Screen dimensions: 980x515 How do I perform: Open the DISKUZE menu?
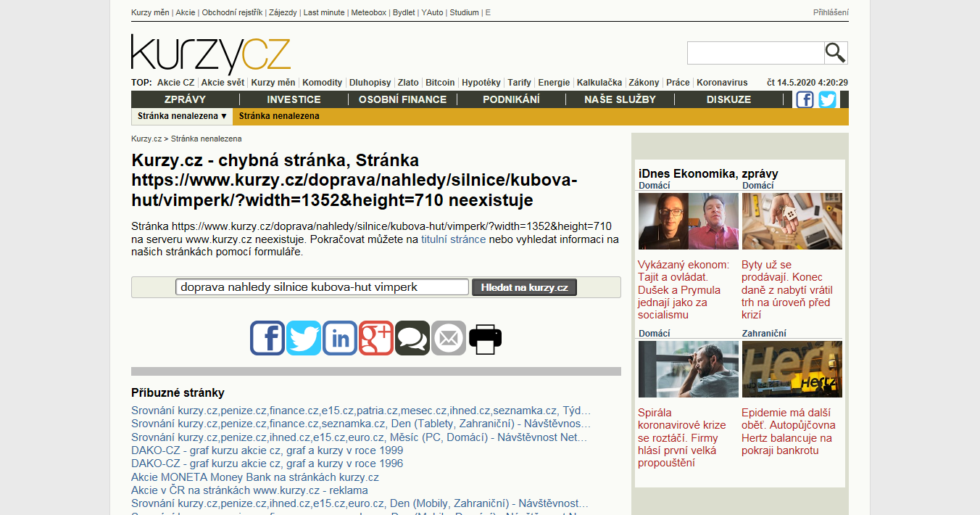point(728,99)
